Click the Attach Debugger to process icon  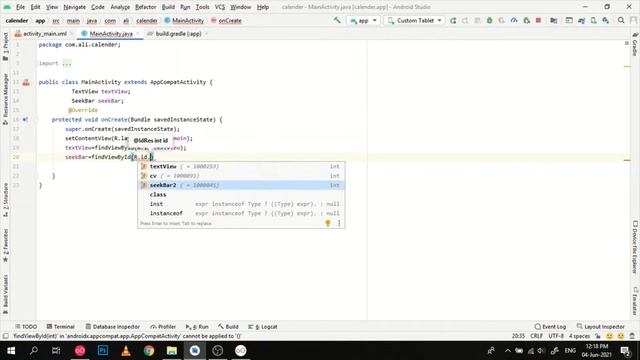tap(527, 20)
